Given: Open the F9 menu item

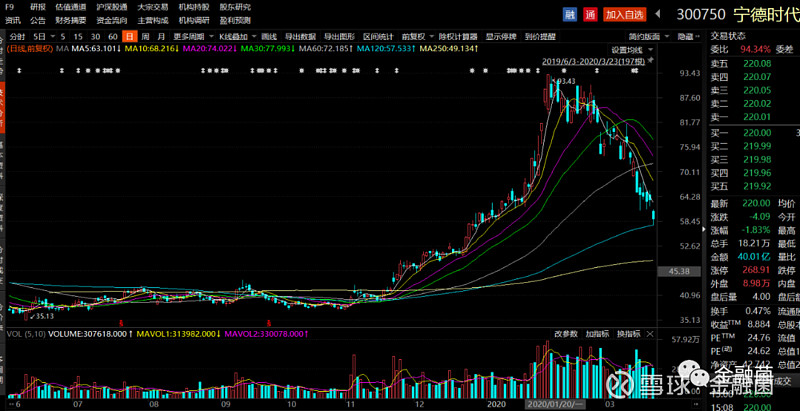Looking at the screenshot, I should coord(9,8).
